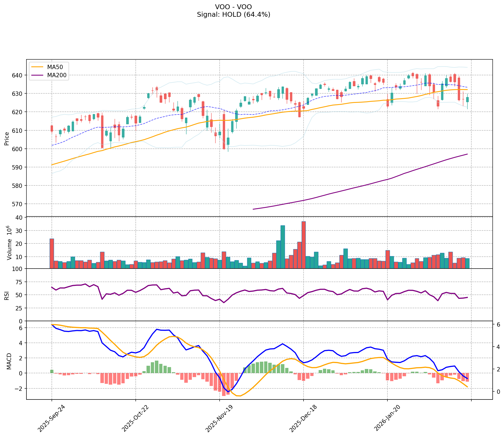This screenshot has height=437, width=504.
Task: Click the VOO - VOO chart title
Action: (x=233, y=7)
